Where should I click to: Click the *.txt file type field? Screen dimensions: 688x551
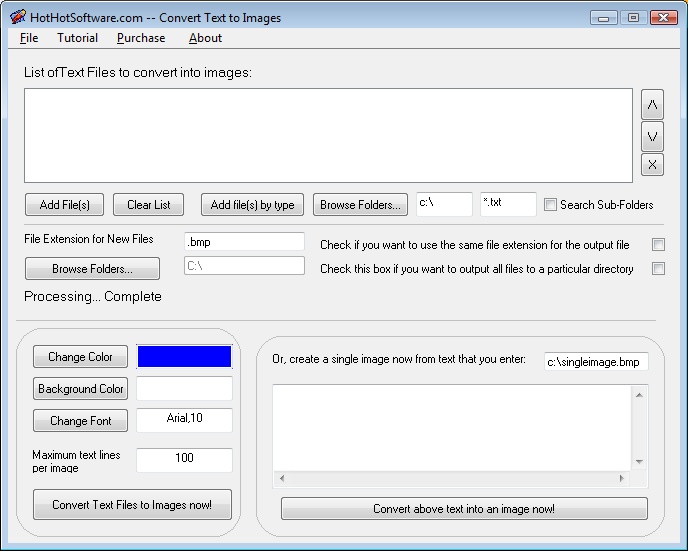pos(508,204)
